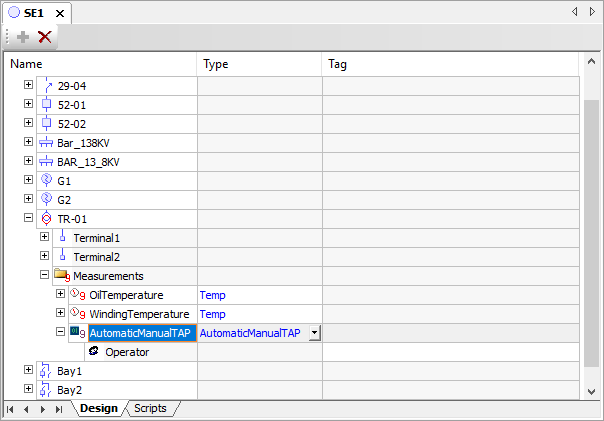Click the vertical scrollbar down arrow

coord(591,390)
